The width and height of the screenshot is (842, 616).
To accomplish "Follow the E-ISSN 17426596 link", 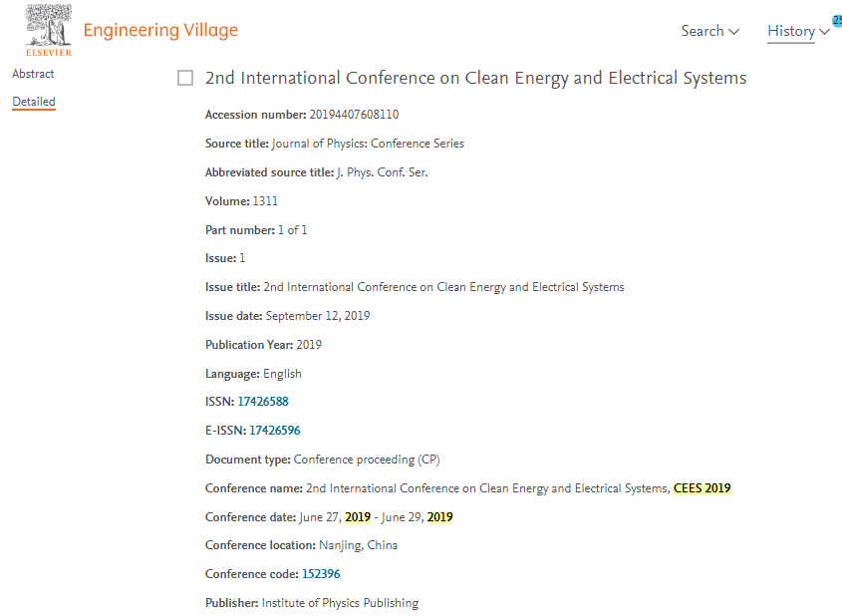I will click(275, 431).
